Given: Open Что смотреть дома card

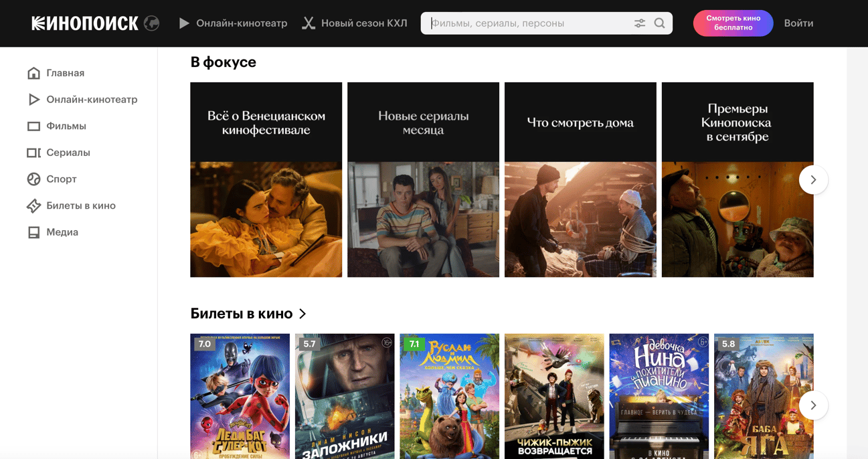Looking at the screenshot, I should point(580,180).
